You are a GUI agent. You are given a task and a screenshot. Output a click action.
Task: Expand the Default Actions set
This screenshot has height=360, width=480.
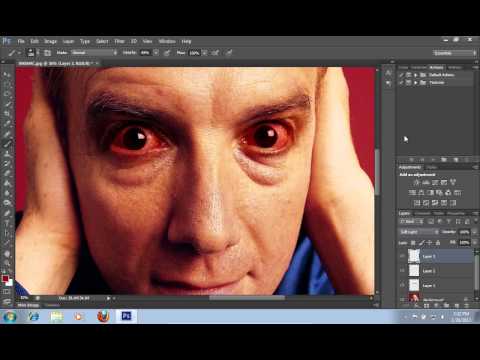click(x=416, y=75)
